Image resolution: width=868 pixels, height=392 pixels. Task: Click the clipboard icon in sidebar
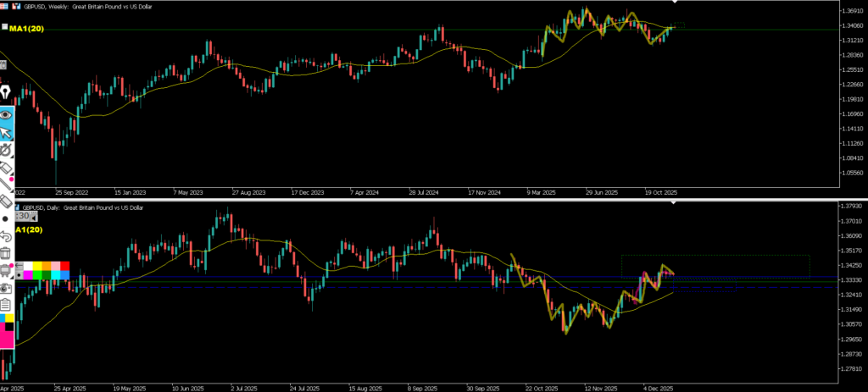[x=6, y=305]
